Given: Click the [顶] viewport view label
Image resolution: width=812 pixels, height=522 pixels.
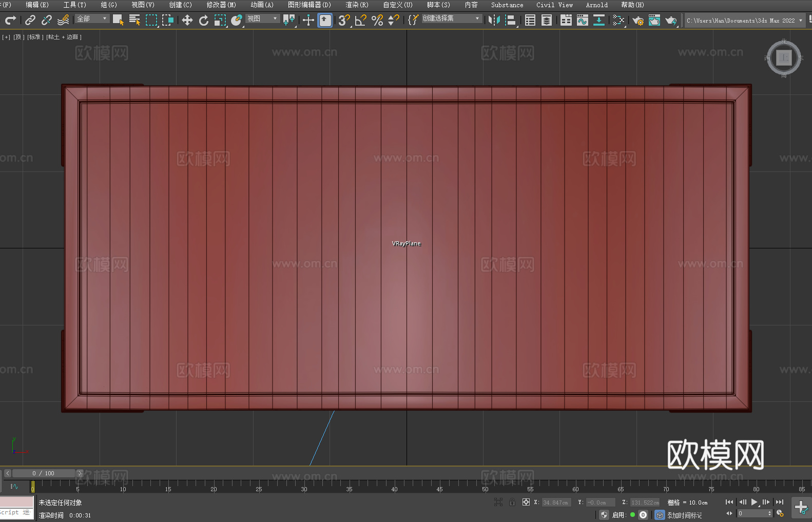Looking at the screenshot, I should (x=18, y=37).
